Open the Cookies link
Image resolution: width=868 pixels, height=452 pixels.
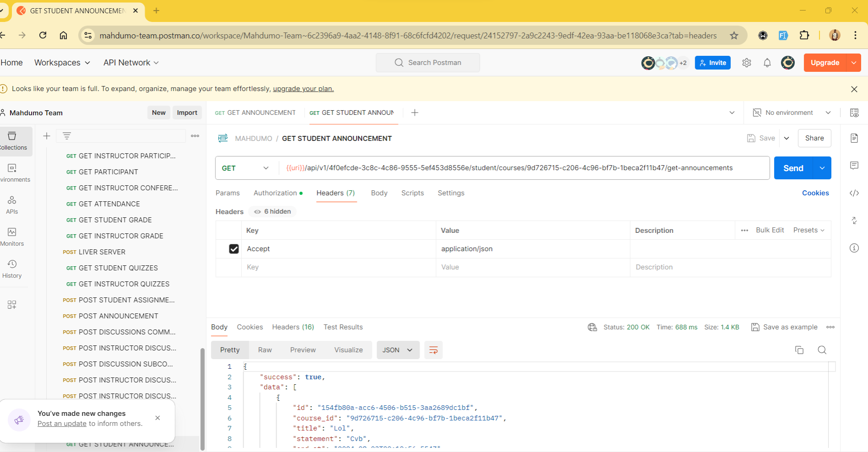pos(815,193)
